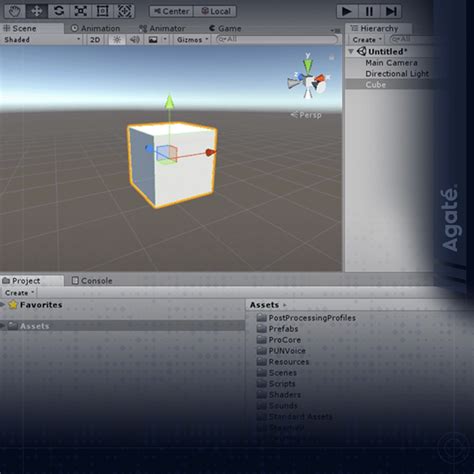Select the Rotate tool
Screen dimensions: 474x474
tap(59, 11)
